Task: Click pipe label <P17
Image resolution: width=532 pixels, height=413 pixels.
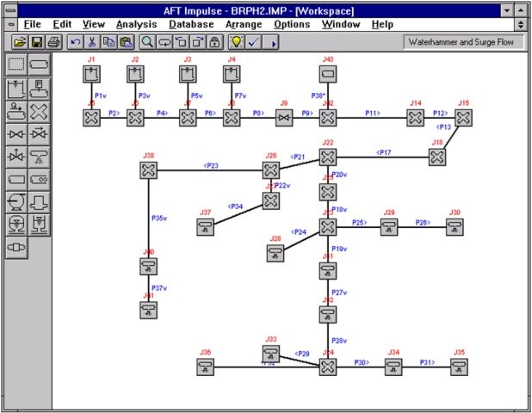Action: (x=384, y=152)
